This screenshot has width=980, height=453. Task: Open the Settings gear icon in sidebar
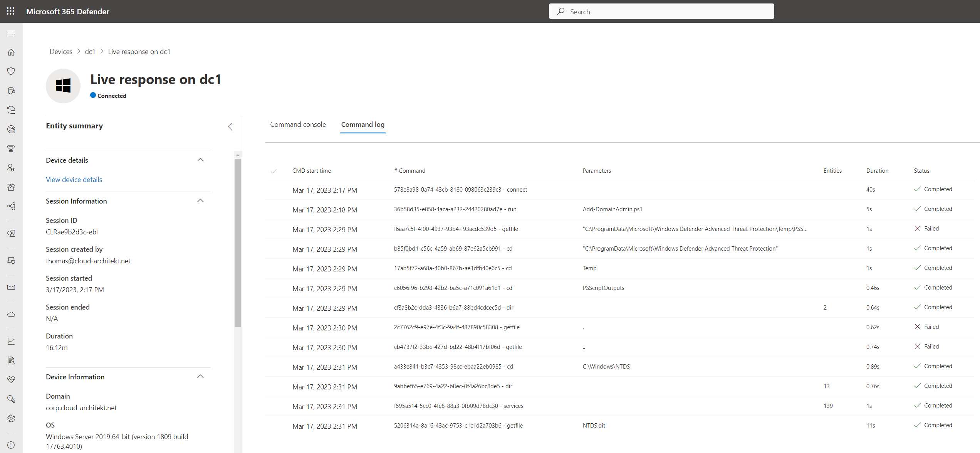[x=11, y=418]
